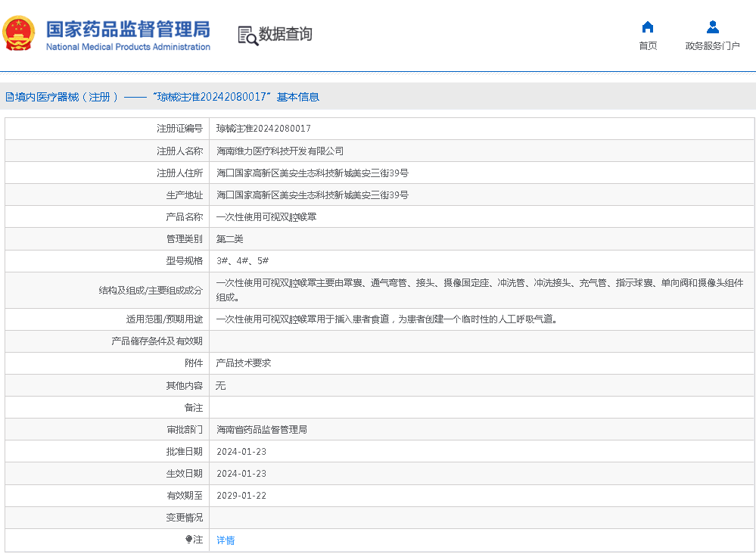Click the 2029-01-22 expiry date value
Image resolution: width=756 pixels, height=554 pixels.
coord(241,496)
